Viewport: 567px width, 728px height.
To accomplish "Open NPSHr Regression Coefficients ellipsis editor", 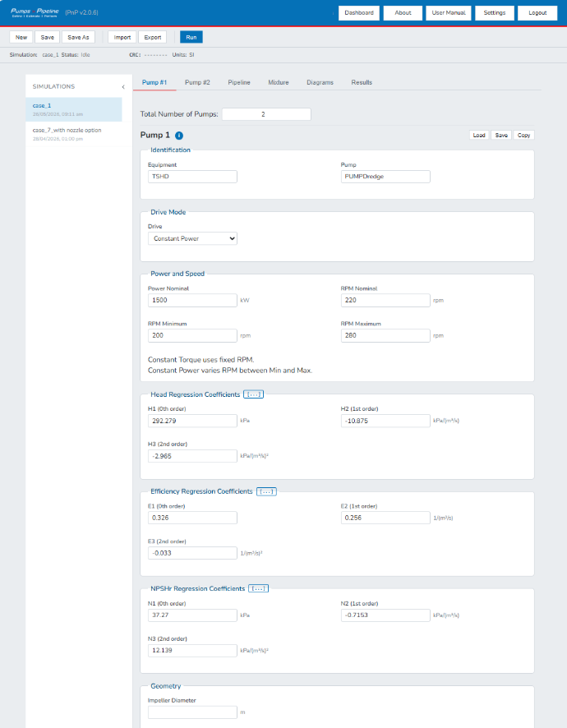I will click(258, 588).
